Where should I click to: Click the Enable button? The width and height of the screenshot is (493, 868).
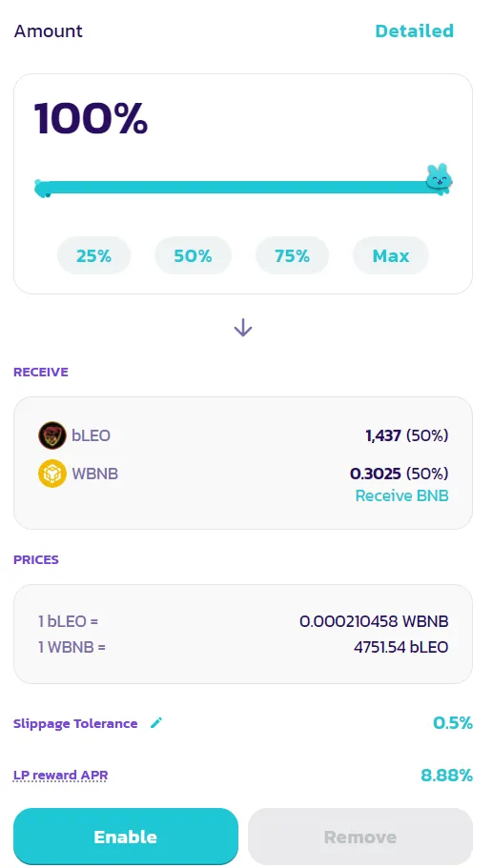point(126,837)
